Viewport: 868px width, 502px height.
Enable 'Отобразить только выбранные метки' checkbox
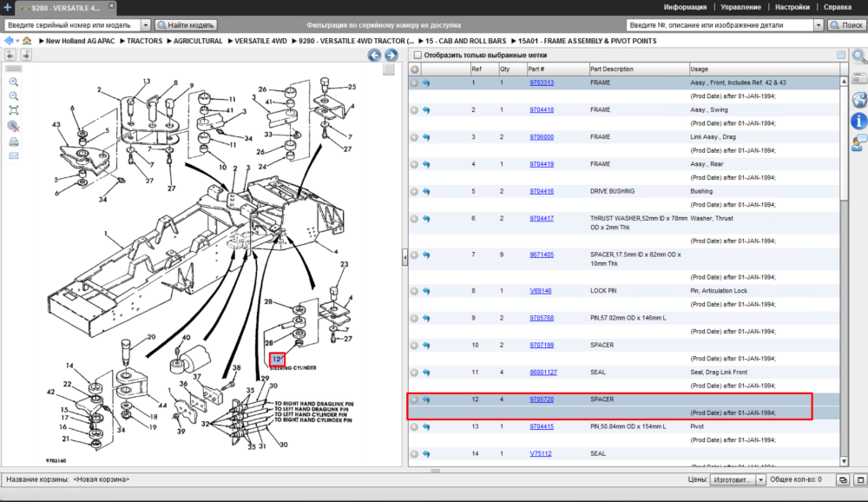(x=418, y=55)
